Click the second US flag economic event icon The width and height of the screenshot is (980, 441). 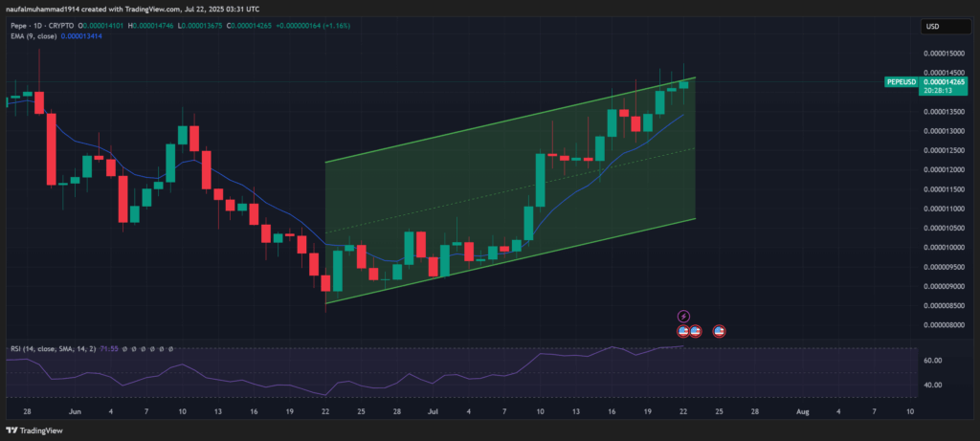696,331
